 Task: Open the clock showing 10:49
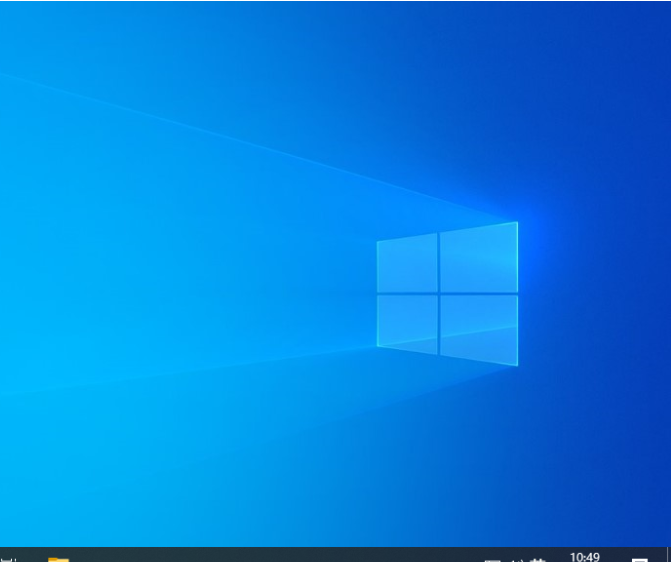585,557
